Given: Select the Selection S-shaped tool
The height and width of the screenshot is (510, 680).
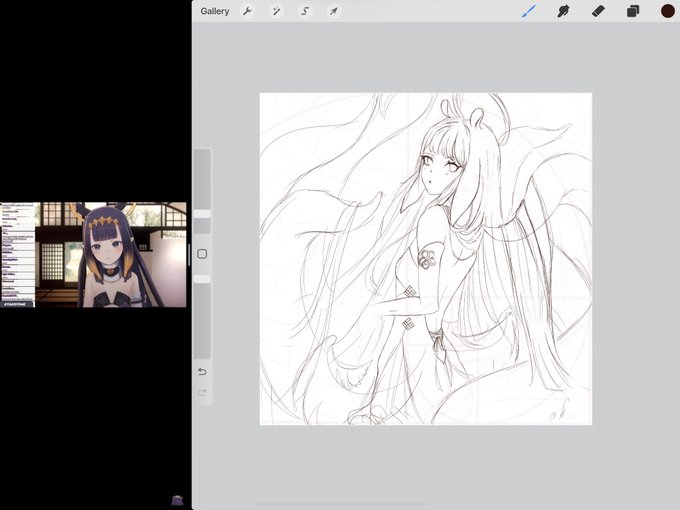Looking at the screenshot, I should (x=305, y=11).
